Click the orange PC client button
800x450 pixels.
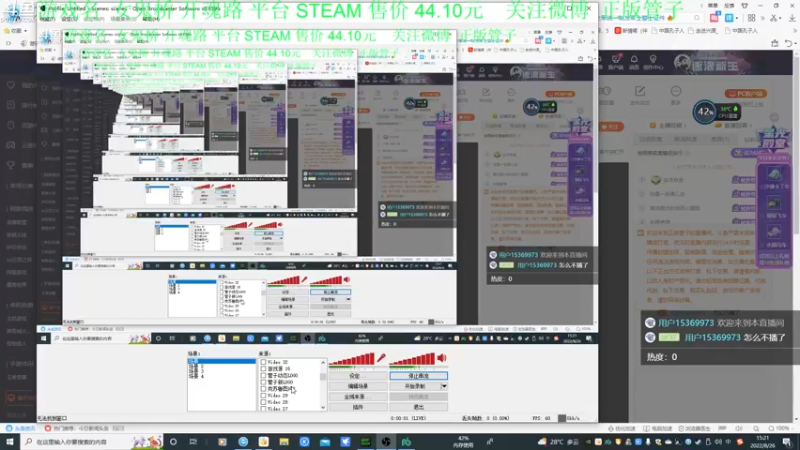745,94
